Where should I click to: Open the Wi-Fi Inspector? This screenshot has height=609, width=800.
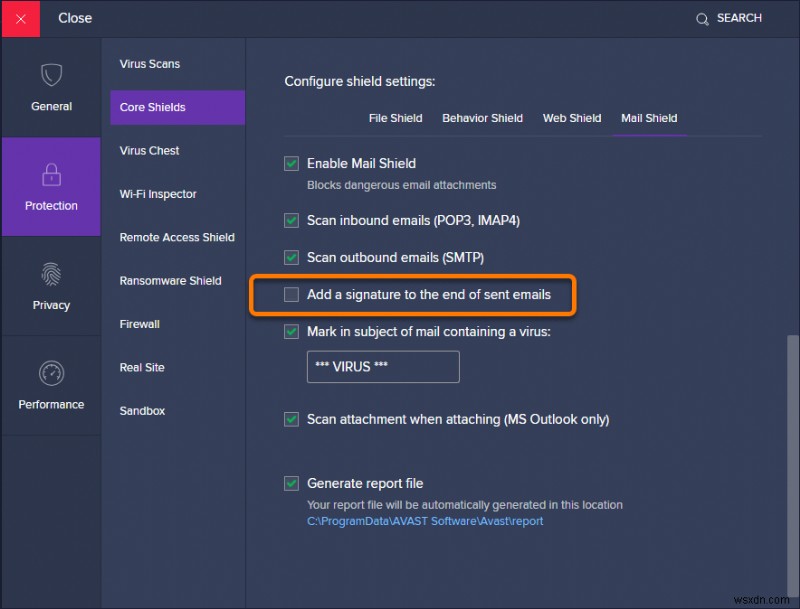click(x=157, y=194)
